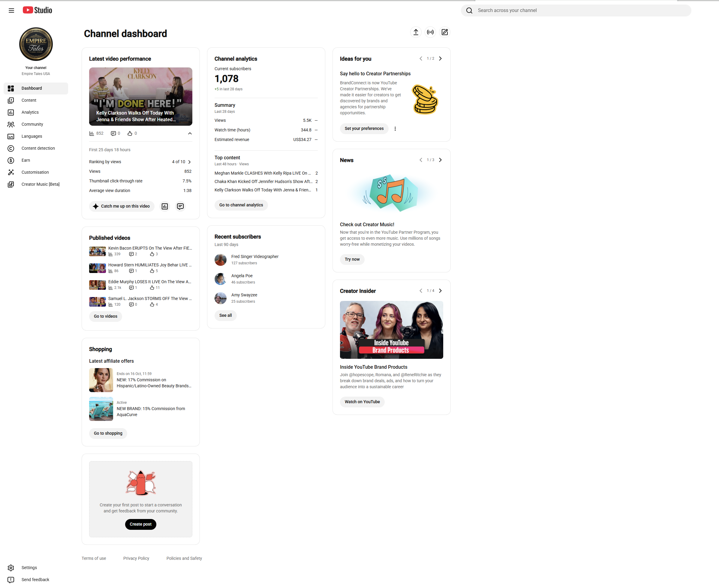Click Try now for Creator Music
This screenshot has width=719, height=588.
(x=352, y=259)
